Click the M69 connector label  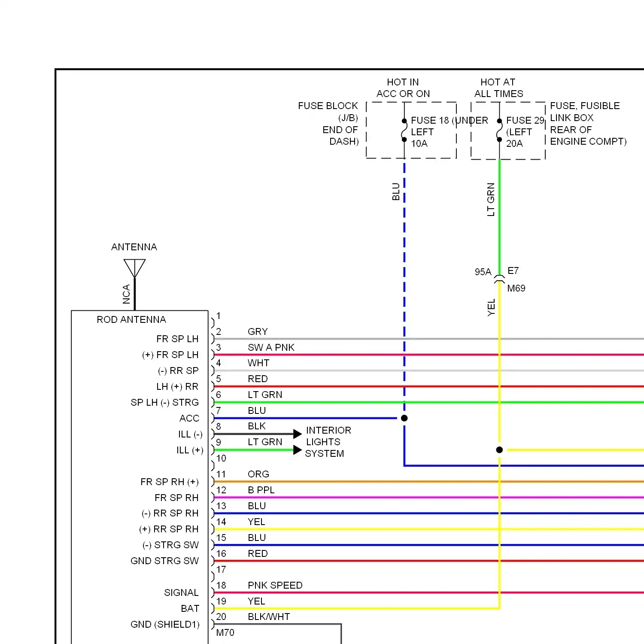point(516,288)
